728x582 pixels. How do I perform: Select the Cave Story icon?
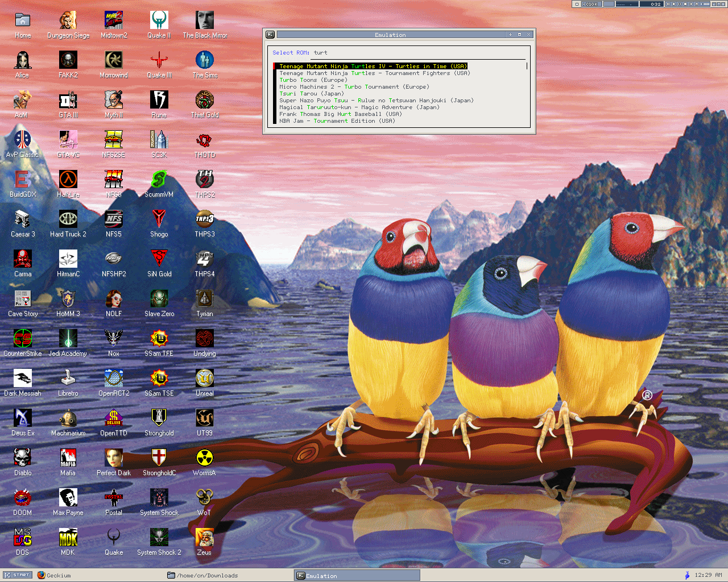(x=23, y=302)
